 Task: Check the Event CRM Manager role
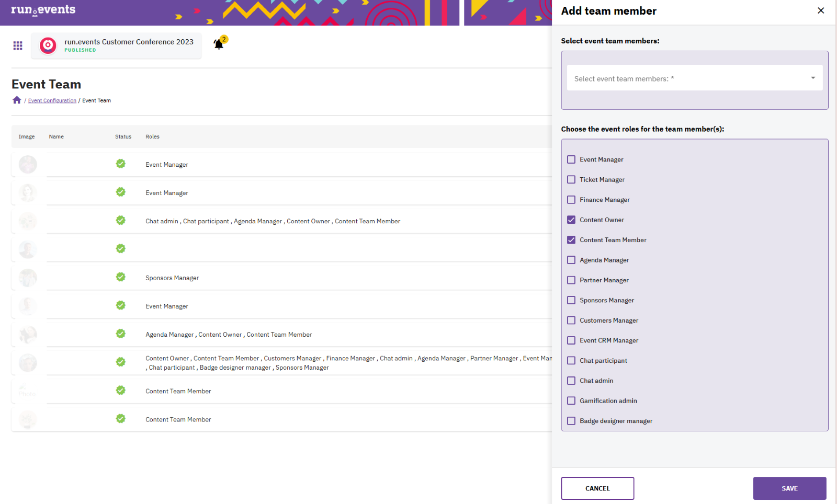[571, 340]
